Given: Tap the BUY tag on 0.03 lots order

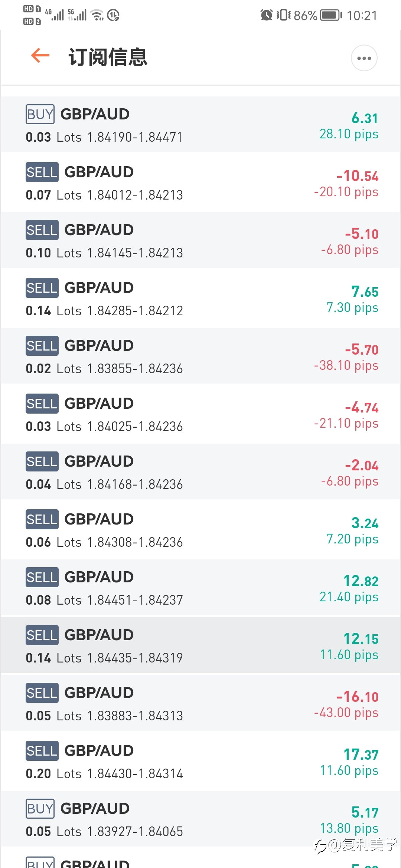Looking at the screenshot, I should [40, 114].
